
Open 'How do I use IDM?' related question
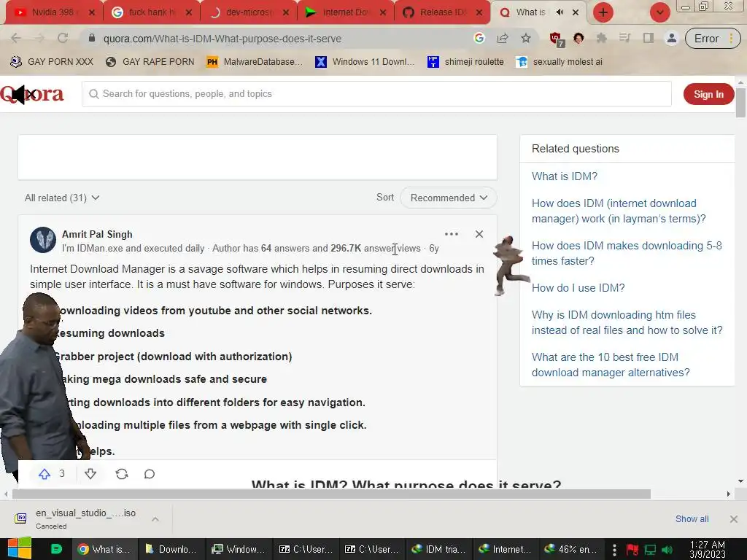(578, 287)
